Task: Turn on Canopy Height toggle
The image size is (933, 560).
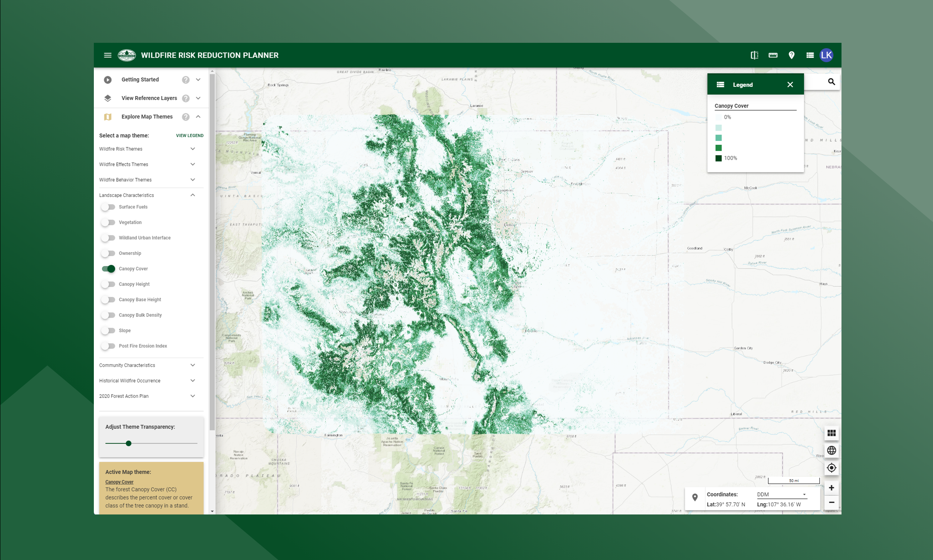Action: coord(108,284)
